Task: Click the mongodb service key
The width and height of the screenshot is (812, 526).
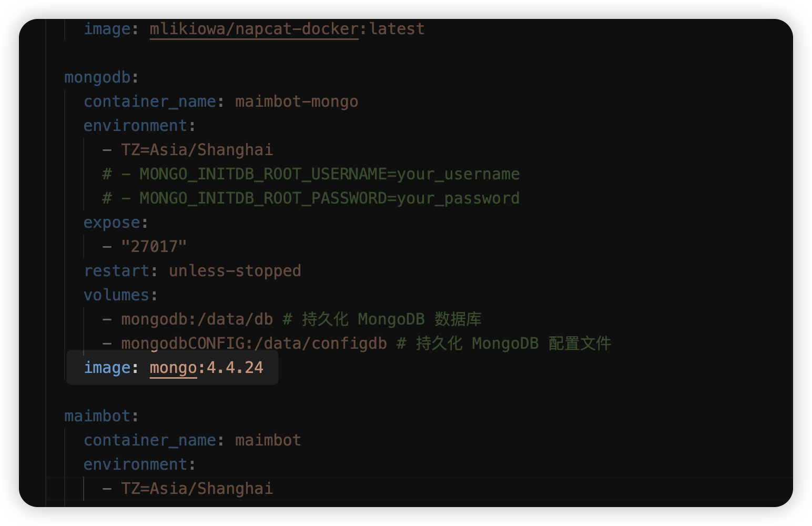Action: click(x=97, y=77)
